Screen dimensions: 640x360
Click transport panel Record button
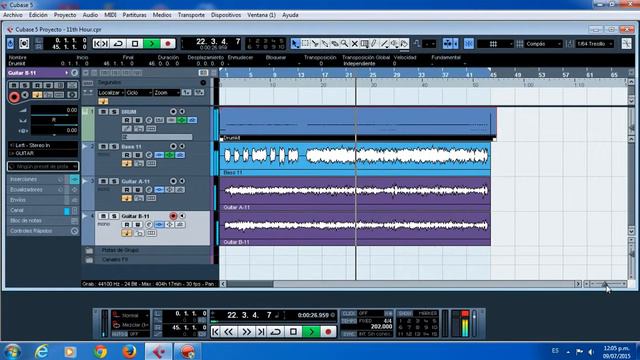[328, 332]
